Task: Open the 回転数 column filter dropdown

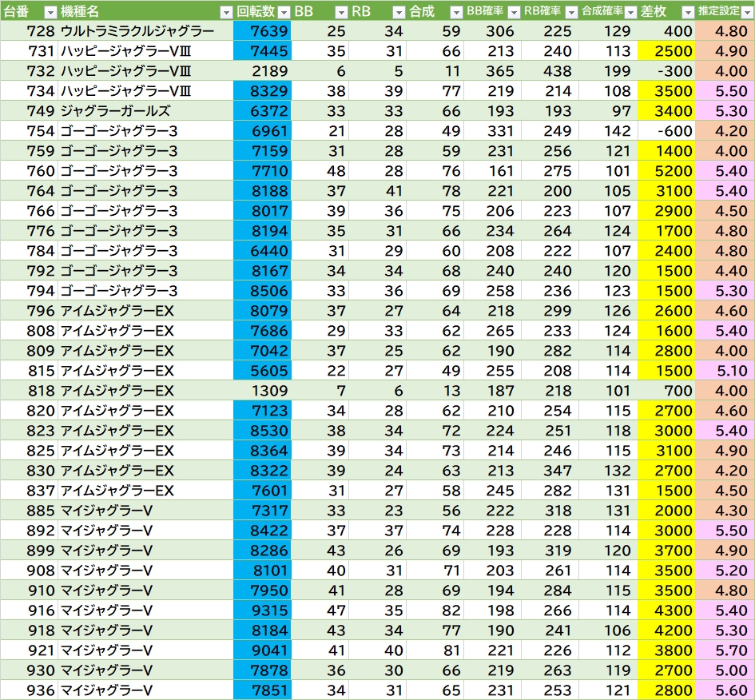Action: [x=284, y=12]
